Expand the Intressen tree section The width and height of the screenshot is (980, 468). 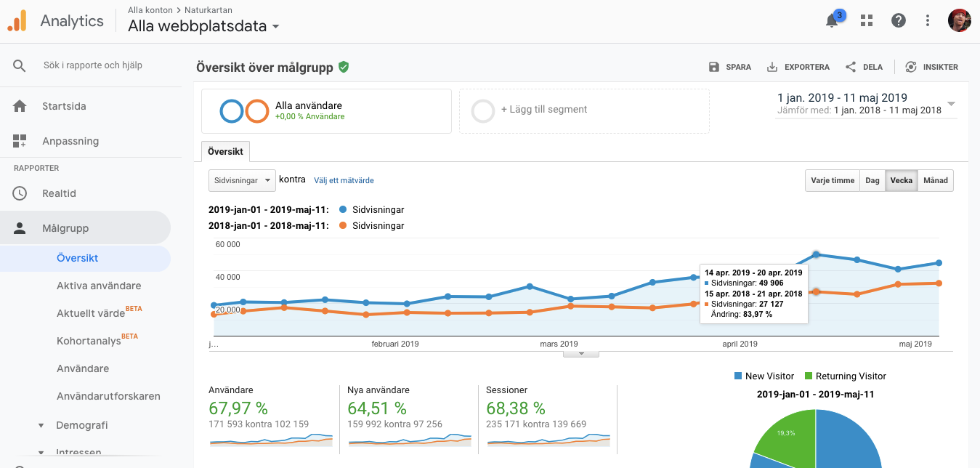tap(41, 453)
